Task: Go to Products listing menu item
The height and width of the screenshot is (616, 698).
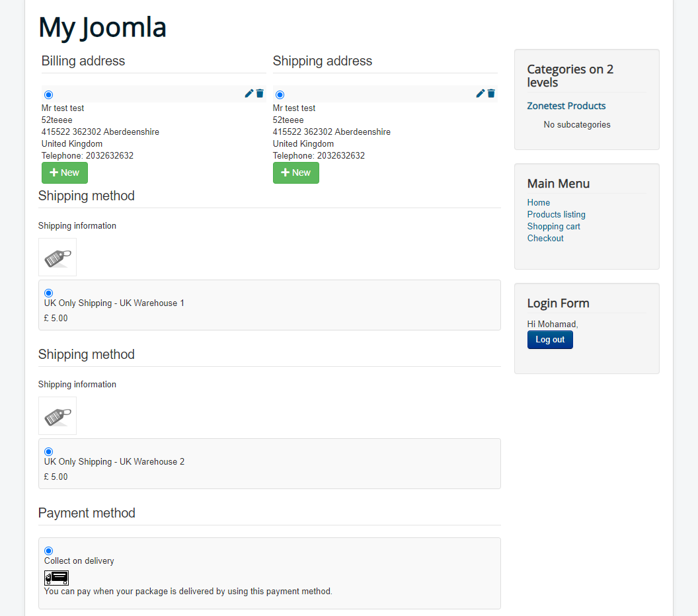Action: [556, 215]
